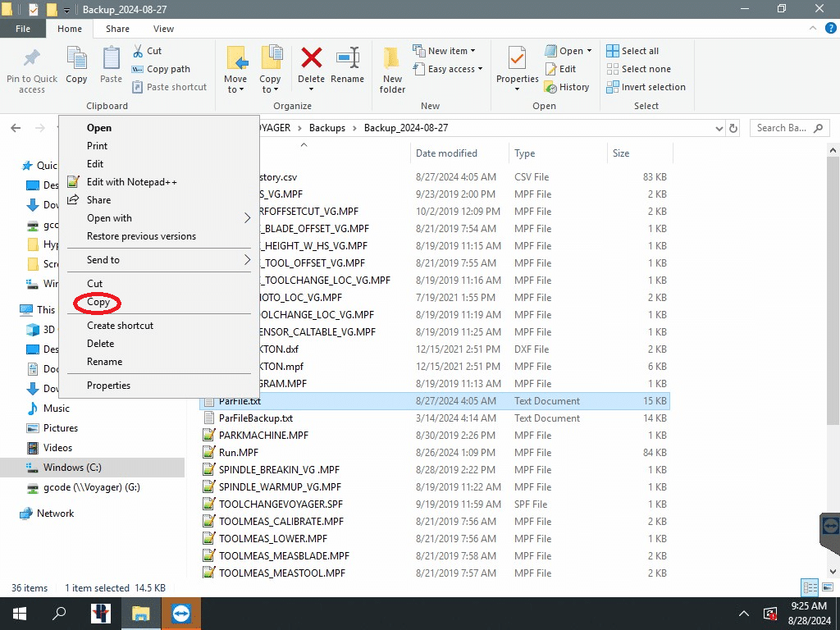
Task: Open the New item dropdown
Action: (x=451, y=51)
